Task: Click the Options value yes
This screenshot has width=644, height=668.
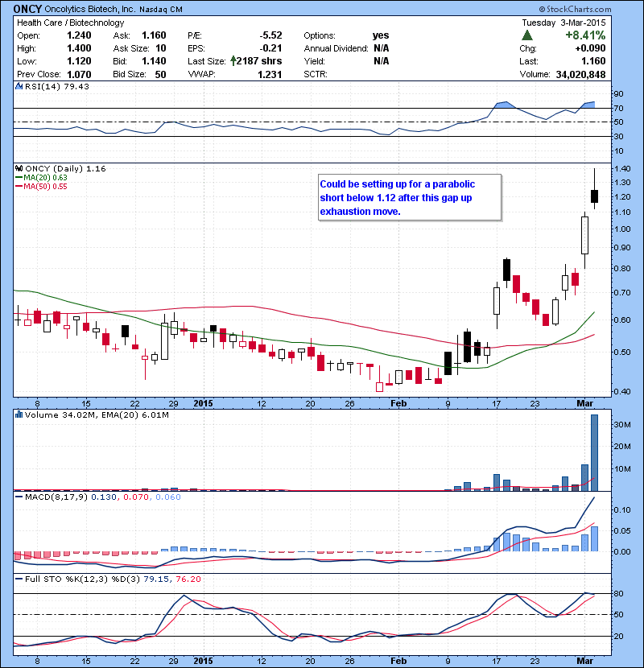Action: tap(381, 35)
